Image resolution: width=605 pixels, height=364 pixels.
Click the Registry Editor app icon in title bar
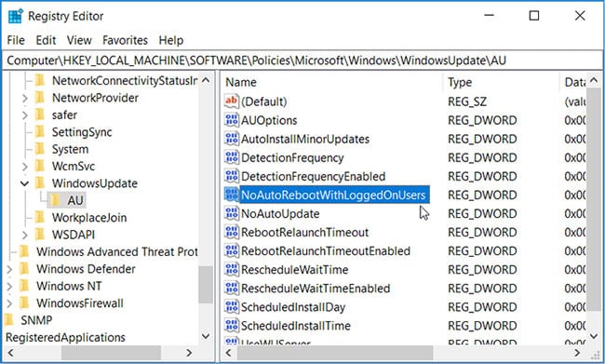pos(16,16)
